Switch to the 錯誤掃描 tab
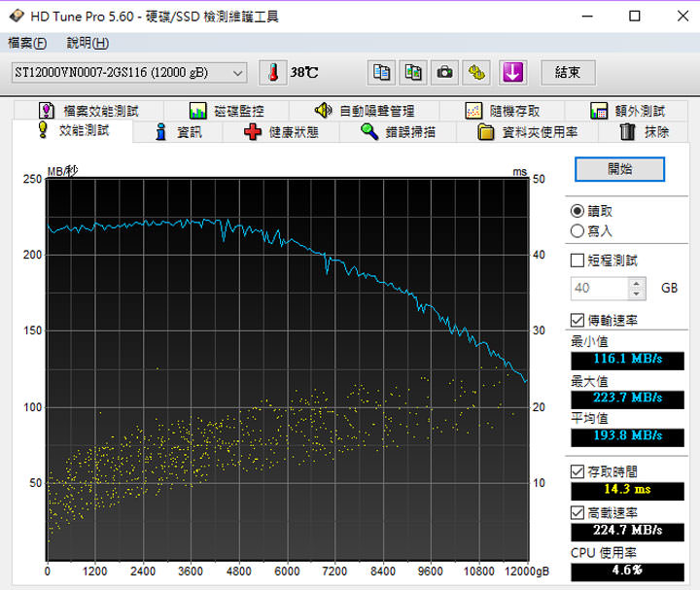Image resolution: width=700 pixels, height=590 pixels. pos(398,132)
